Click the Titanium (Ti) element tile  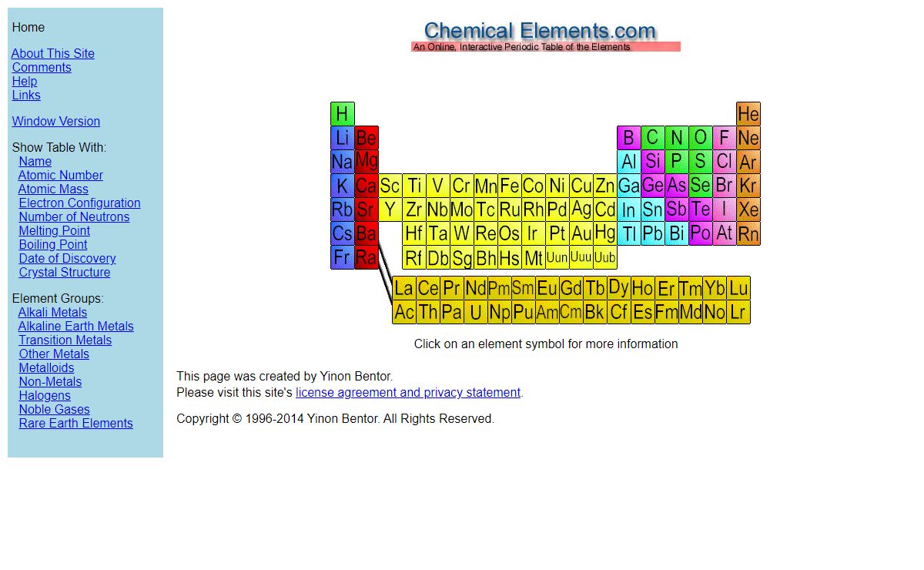coord(414,186)
